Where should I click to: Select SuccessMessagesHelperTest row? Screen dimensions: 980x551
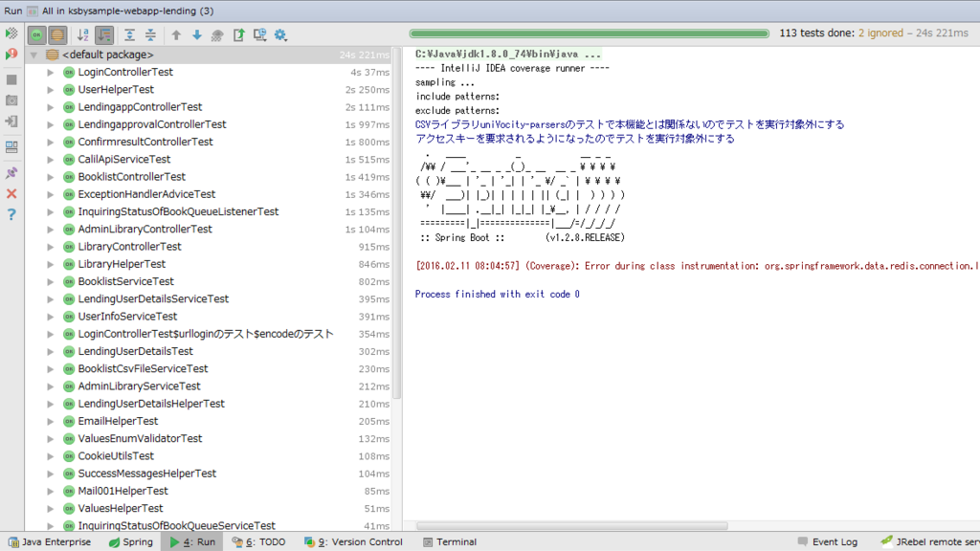click(x=209, y=474)
